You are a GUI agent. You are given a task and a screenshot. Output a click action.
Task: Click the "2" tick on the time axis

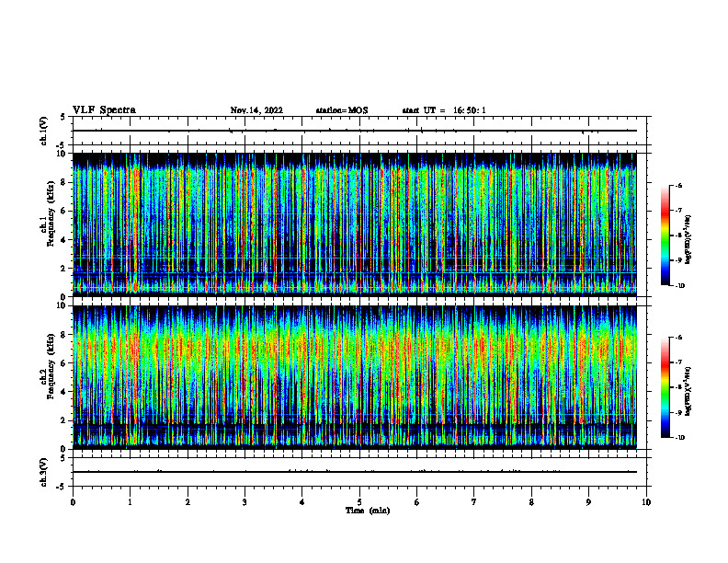pyautogui.click(x=188, y=502)
